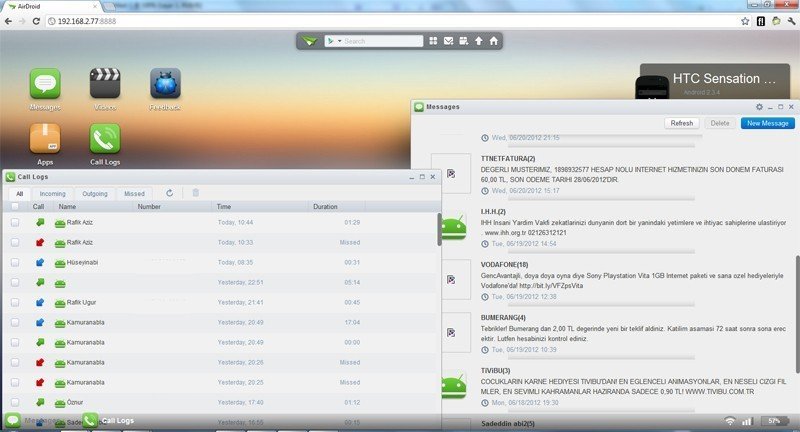Click the home icon in top toolbar
The image size is (800, 432).
(x=493, y=41)
